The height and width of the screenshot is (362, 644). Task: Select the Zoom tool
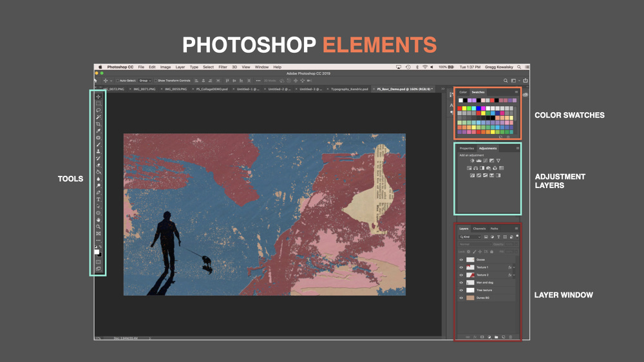pyautogui.click(x=99, y=227)
